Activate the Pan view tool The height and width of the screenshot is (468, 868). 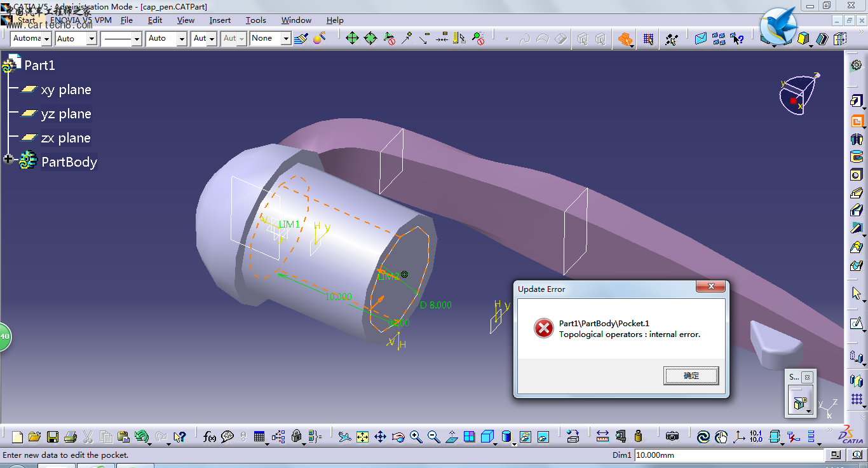[380, 437]
